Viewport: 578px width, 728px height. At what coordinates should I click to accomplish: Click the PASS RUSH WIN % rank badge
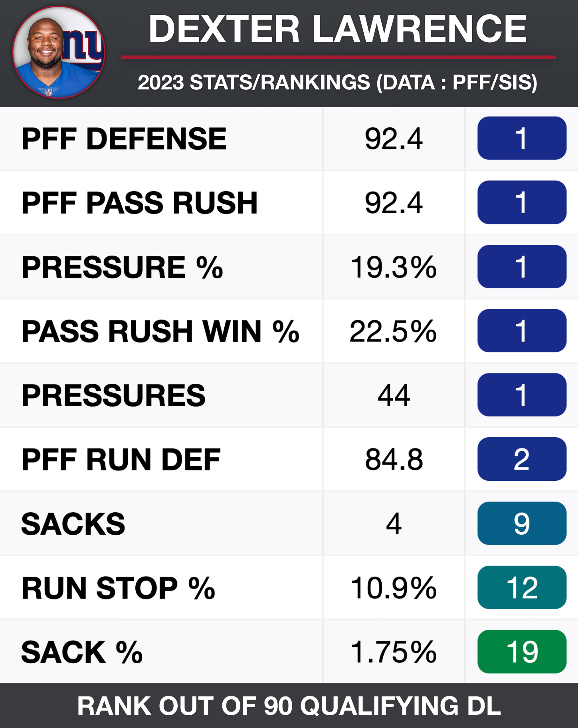[x=522, y=331]
